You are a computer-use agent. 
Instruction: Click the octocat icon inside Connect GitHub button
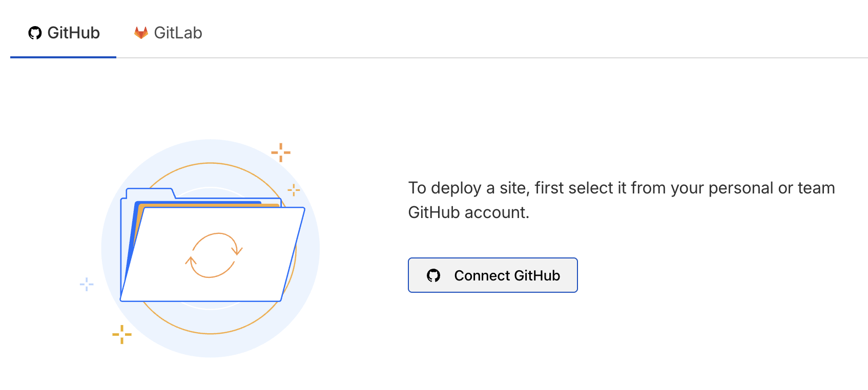click(x=433, y=275)
